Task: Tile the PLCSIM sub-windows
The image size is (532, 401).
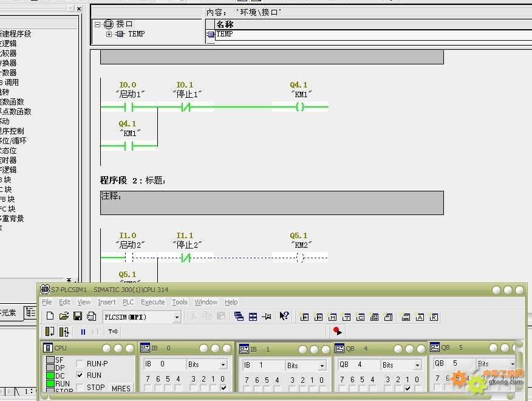Action: pos(253,317)
